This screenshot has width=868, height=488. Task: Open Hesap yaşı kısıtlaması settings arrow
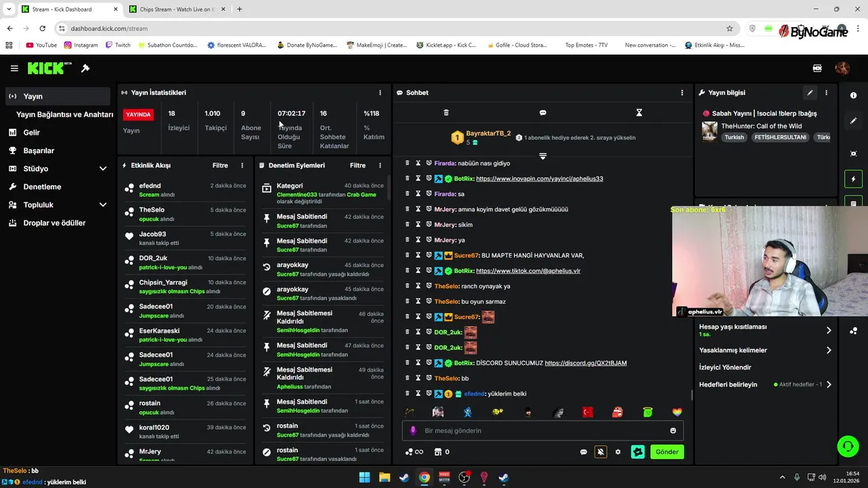pyautogui.click(x=828, y=330)
